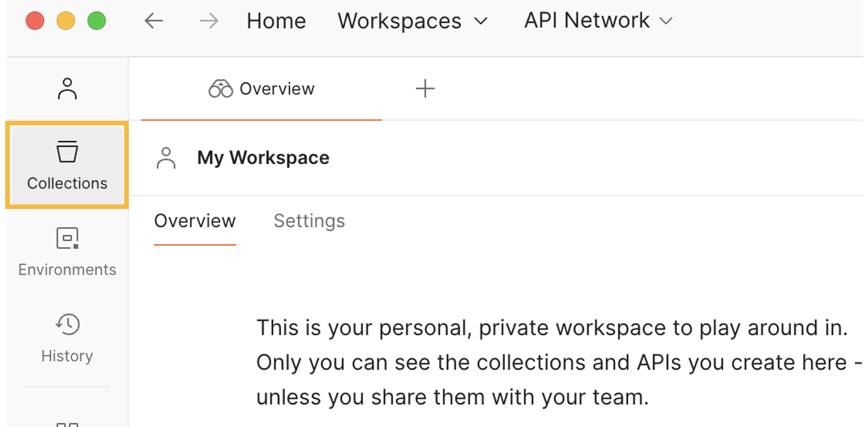Click the partially visible icon below History
This screenshot has width=868, height=427.
67,423
